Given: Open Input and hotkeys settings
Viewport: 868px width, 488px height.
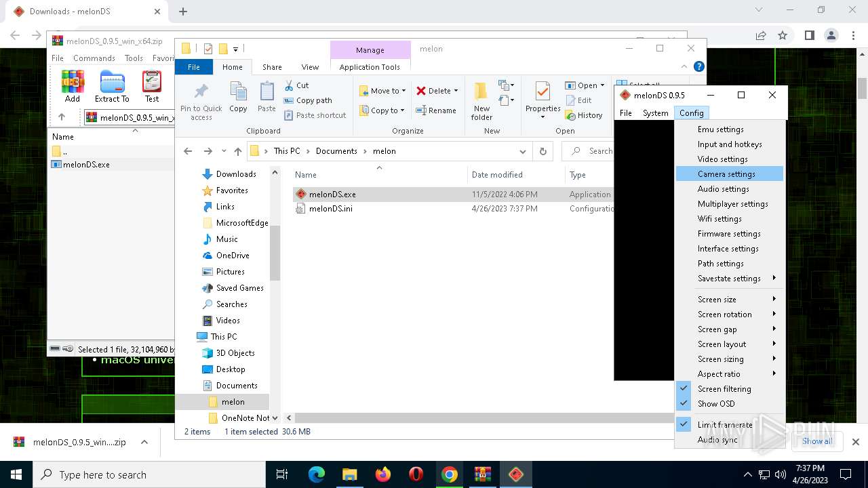Looking at the screenshot, I should [730, 144].
